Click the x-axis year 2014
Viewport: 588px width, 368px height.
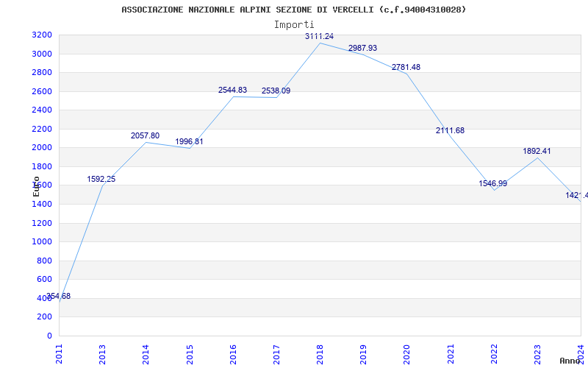coord(146,354)
